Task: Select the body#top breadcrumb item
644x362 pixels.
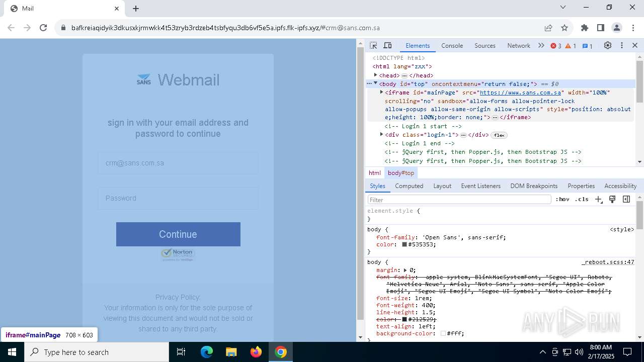Action: pyautogui.click(x=401, y=172)
